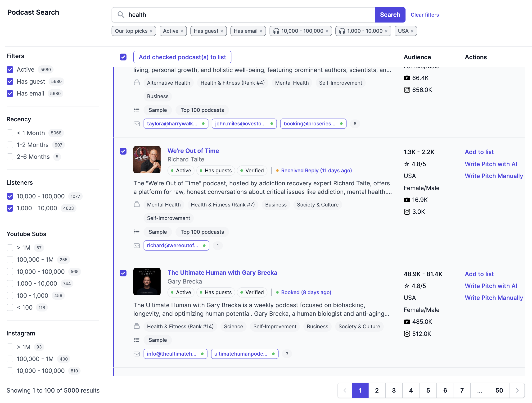Click Instagram icon beside 656.0K
Viewport: 532px width, 403px height.
pos(407,90)
